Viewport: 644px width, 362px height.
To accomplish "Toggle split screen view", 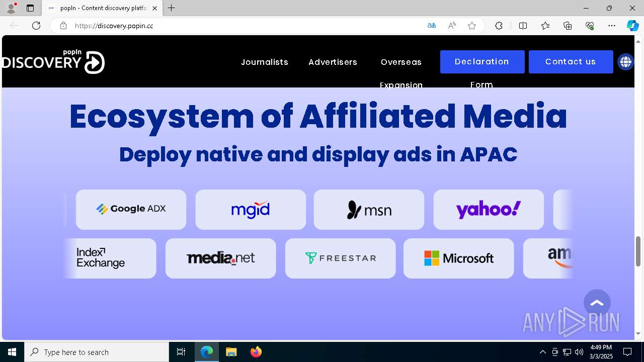I will (x=523, y=26).
